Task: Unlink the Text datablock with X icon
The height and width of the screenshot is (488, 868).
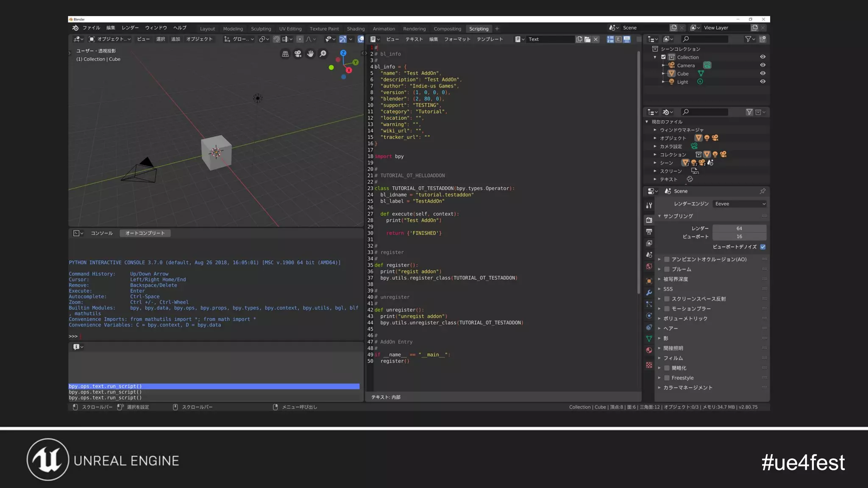Action: (596, 39)
